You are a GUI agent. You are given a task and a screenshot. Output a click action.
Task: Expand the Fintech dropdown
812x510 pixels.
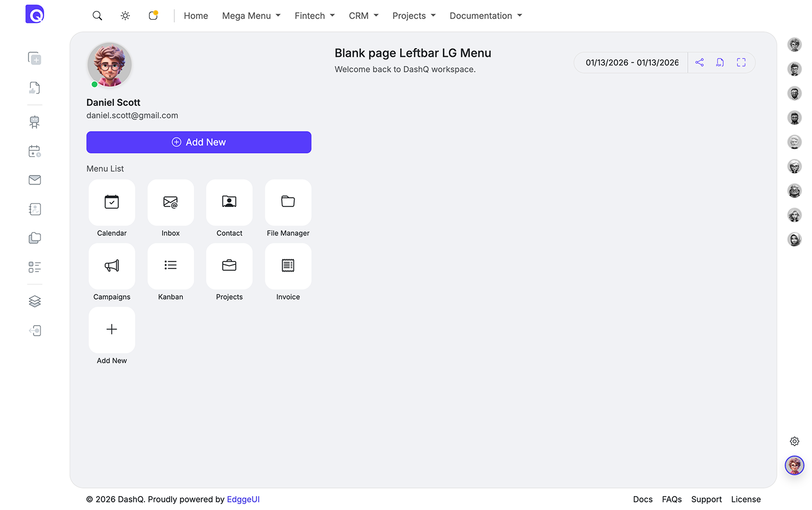coord(314,16)
